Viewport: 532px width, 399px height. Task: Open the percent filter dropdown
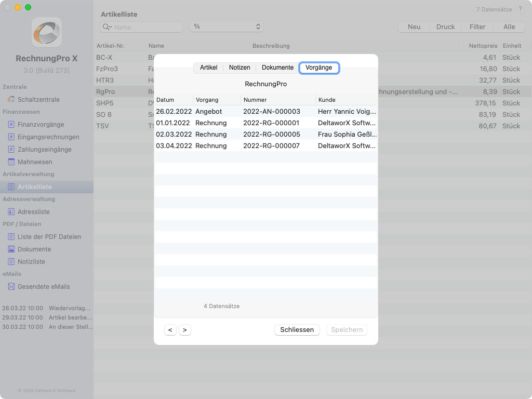(226, 26)
